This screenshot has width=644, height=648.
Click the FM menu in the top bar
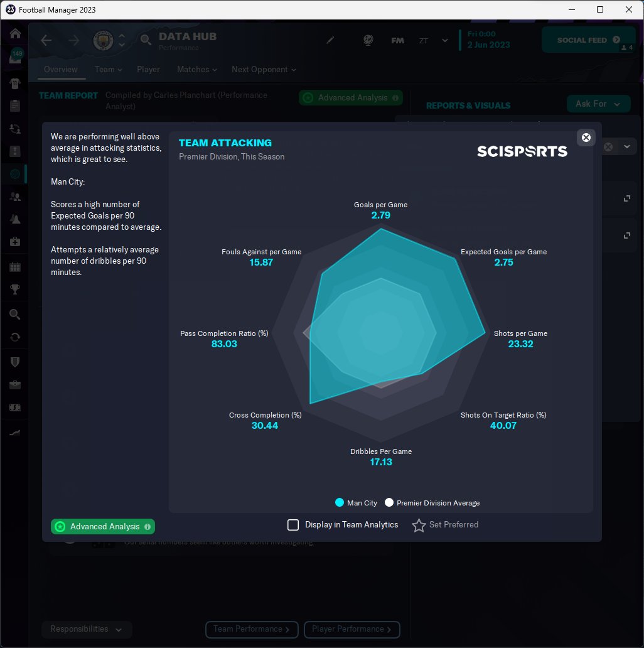click(397, 40)
